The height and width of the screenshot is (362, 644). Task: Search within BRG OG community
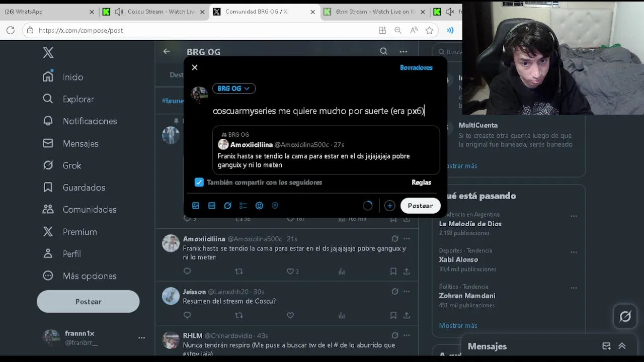(384, 51)
